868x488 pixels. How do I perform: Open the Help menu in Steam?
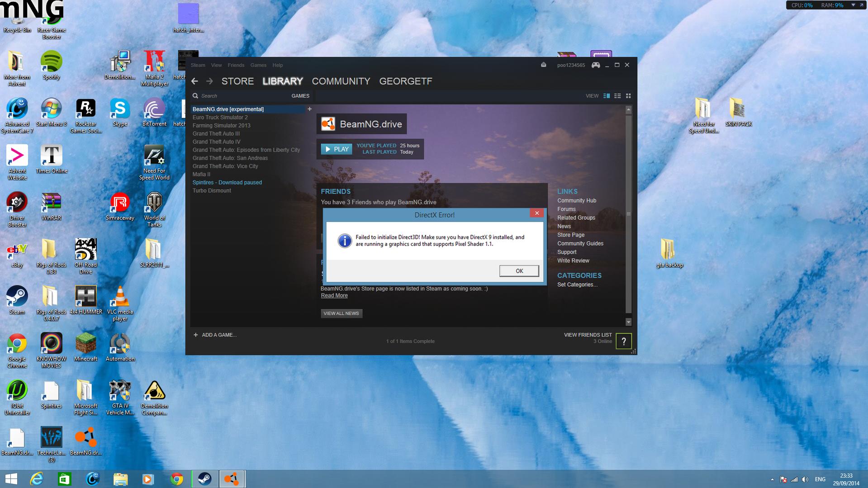278,65
